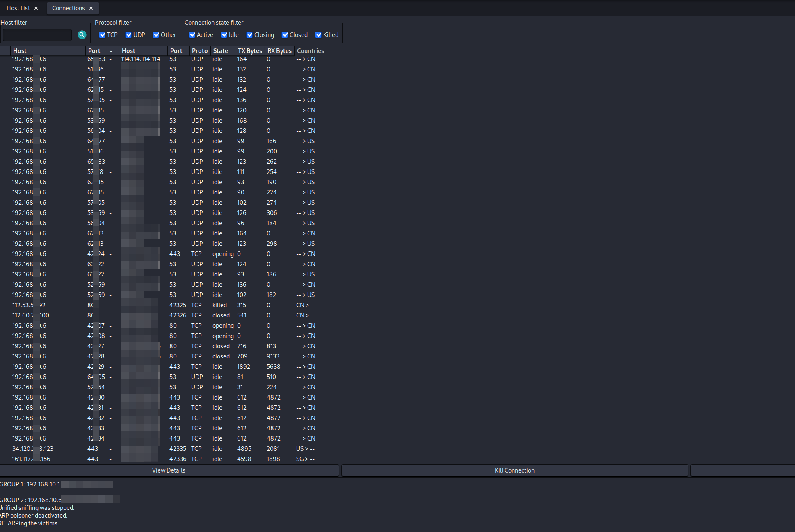Viewport: 795px width, 532px height.
Task: Close the Connections tab
Action: coord(91,8)
